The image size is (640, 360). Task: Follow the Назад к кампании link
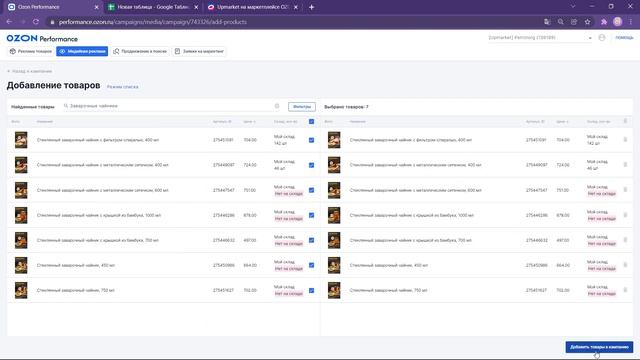30,71
